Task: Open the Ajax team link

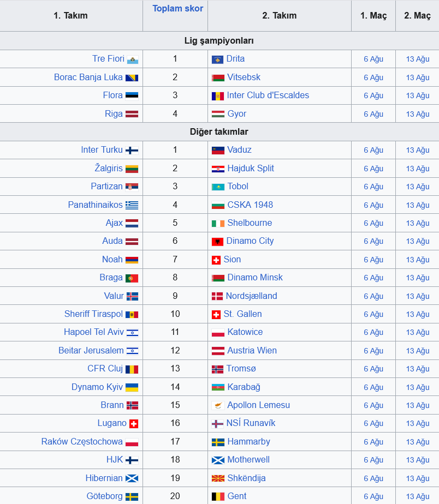Action: (x=114, y=223)
